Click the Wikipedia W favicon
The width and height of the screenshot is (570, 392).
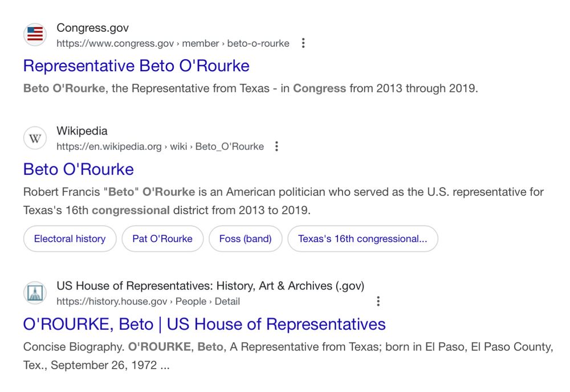[x=35, y=138]
